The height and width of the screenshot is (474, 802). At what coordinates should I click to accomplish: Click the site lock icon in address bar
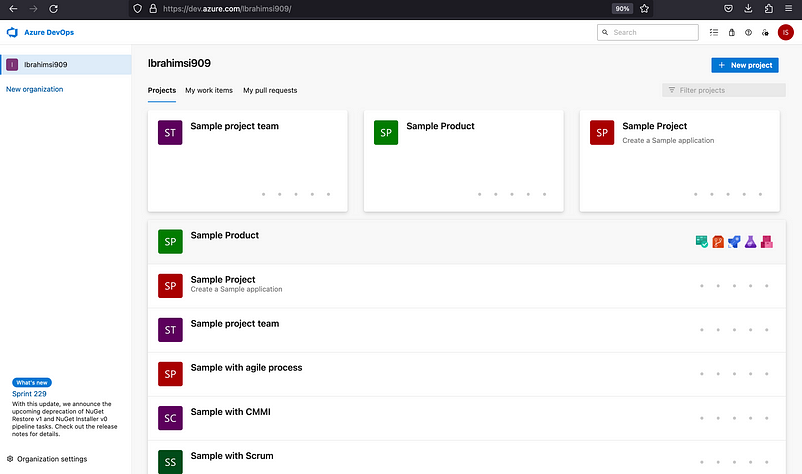pyautogui.click(x=153, y=9)
